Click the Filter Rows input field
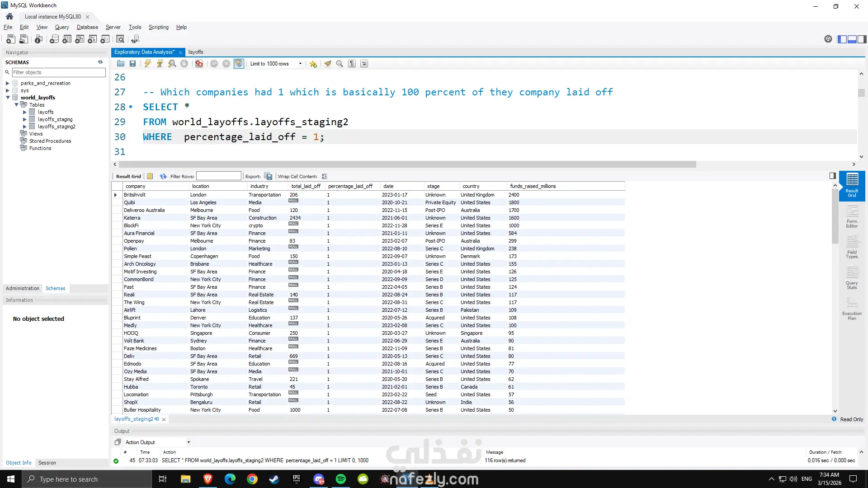Screen dimensions: 868x488 [218, 176]
